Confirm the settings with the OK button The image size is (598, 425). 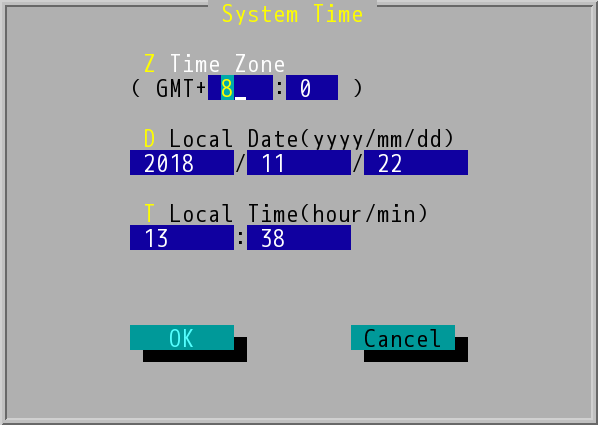pos(182,338)
